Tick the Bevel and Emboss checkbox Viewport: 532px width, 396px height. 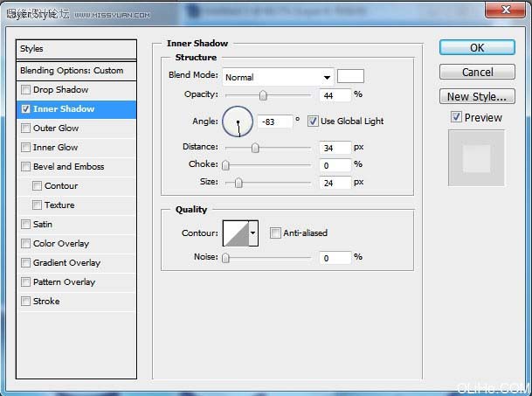tap(25, 166)
